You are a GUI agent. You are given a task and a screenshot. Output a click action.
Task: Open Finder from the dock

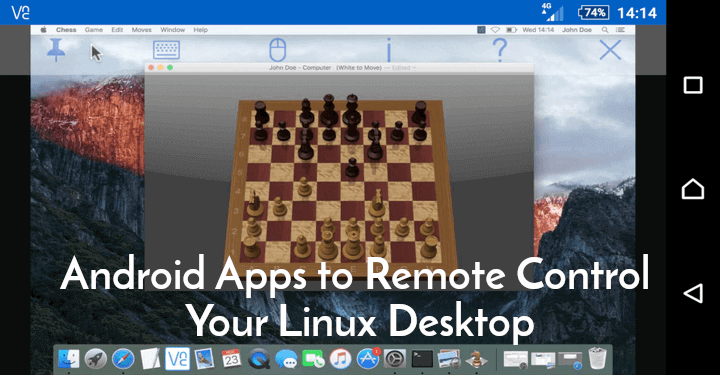(69, 359)
